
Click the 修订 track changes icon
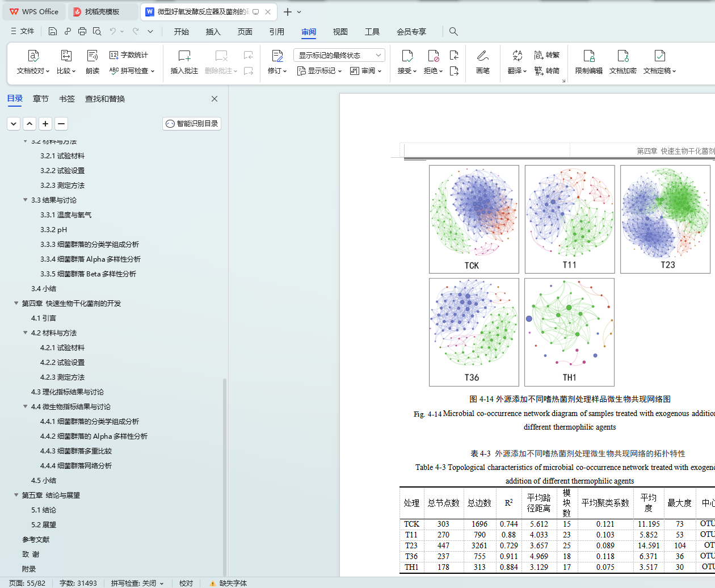click(x=277, y=56)
